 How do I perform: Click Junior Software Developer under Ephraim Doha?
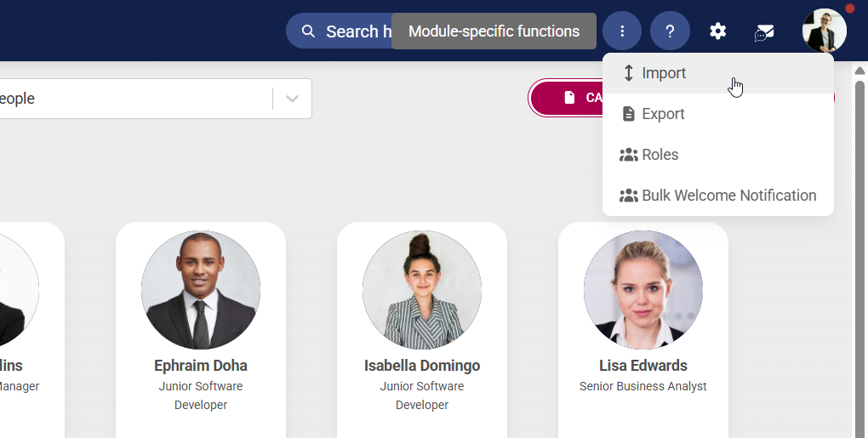200,395
